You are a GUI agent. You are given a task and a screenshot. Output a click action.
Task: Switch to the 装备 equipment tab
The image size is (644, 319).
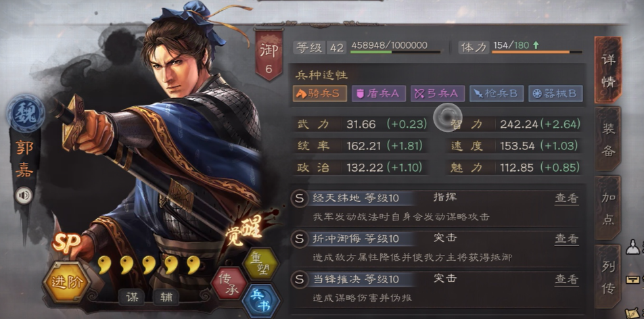coord(608,140)
